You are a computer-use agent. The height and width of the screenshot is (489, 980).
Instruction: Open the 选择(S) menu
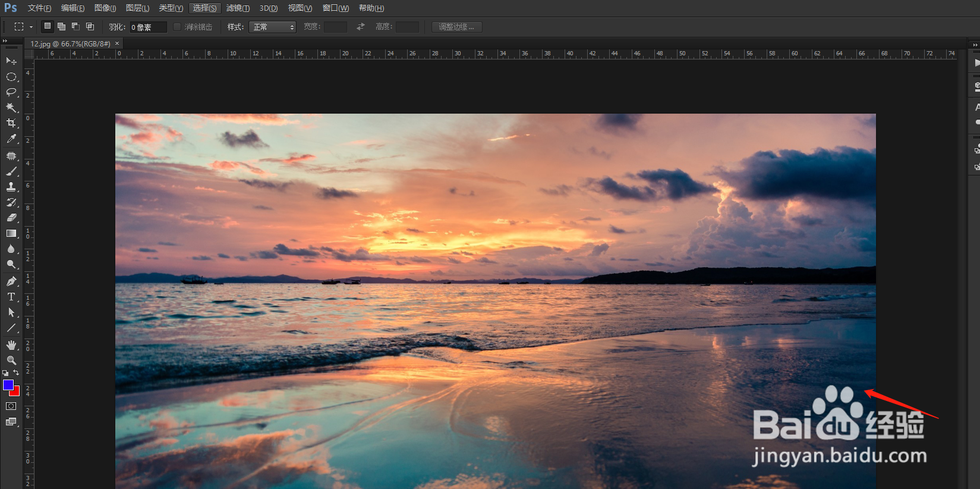[x=204, y=8]
